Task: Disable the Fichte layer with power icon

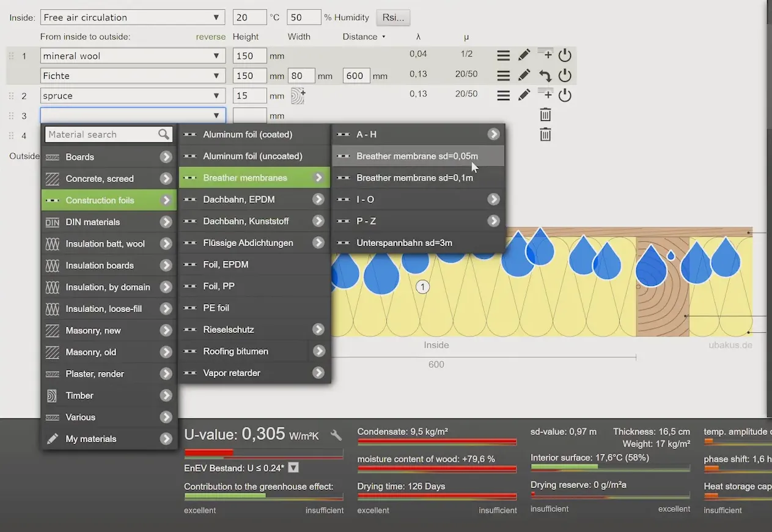Action: point(565,76)
